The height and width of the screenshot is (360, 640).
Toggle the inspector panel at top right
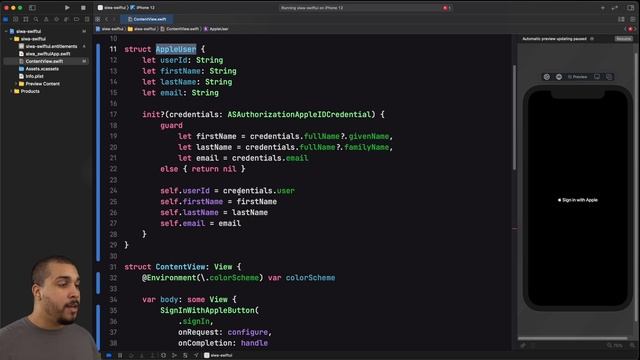(631, 8)
